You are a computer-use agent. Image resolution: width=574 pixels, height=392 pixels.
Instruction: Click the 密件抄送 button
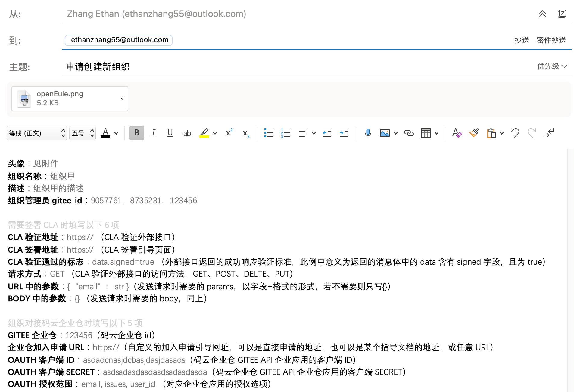(x=551, y=40)
